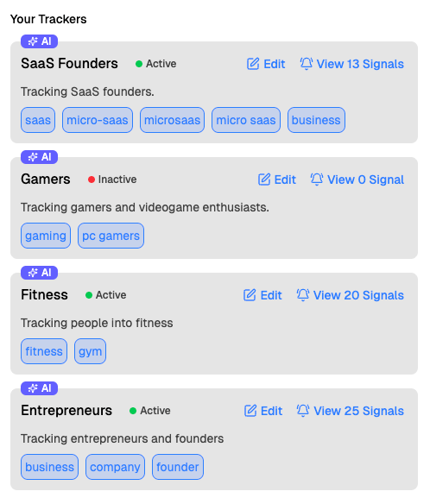Click the bell icon beside View 20 Signals
Viewport: 430px width, 504px height.
pos(302,295)
